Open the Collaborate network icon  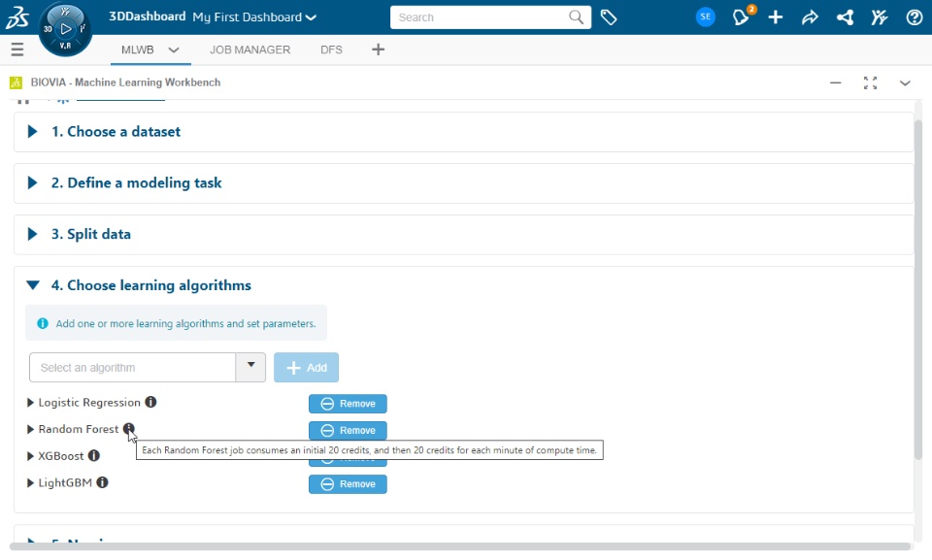pyautogui.click(x=846, y=17)
